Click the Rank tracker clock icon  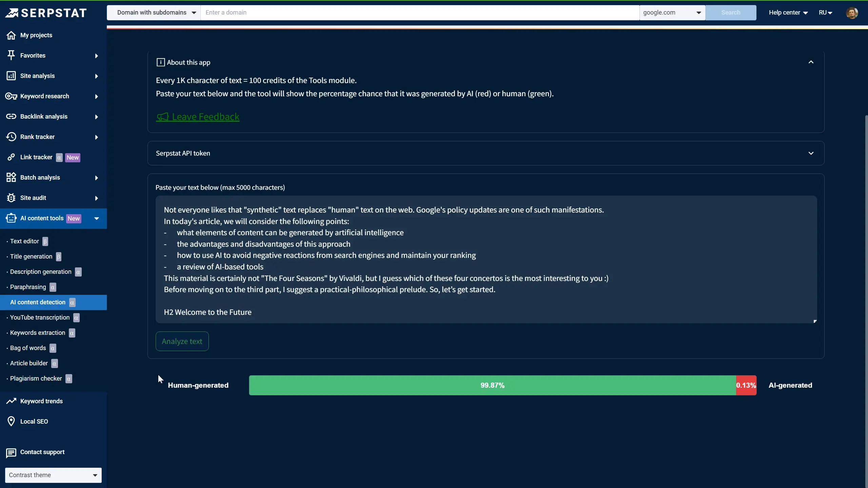(x=11, y=137)
